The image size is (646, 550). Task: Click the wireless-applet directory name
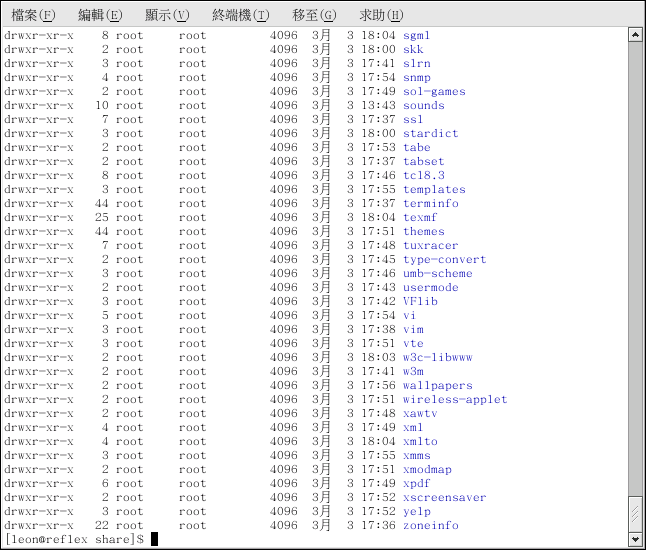(x=455, y=399)
